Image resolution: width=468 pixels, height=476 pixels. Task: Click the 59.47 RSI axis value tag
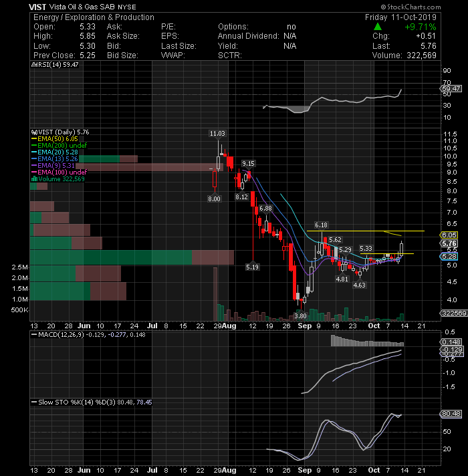[x=451, y=89]
